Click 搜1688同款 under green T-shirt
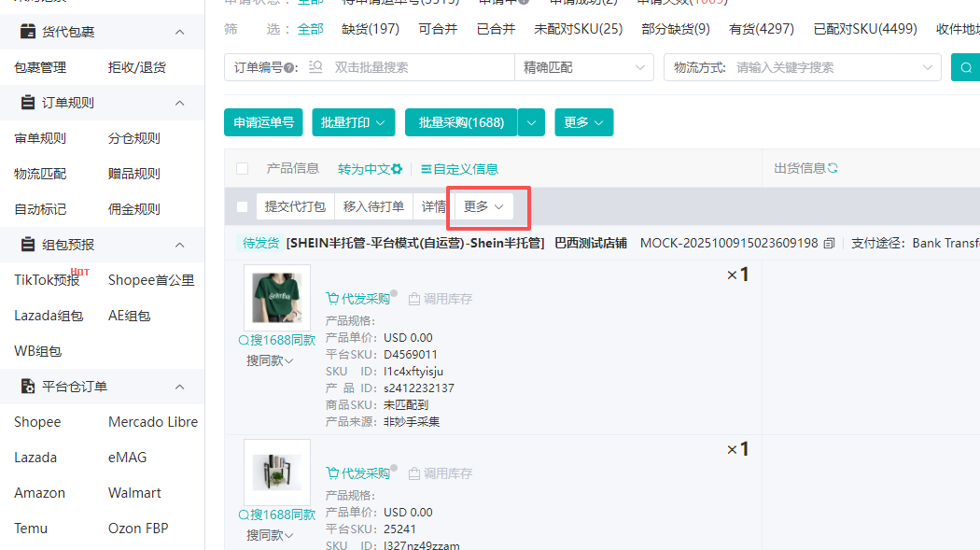 [277, 340]
